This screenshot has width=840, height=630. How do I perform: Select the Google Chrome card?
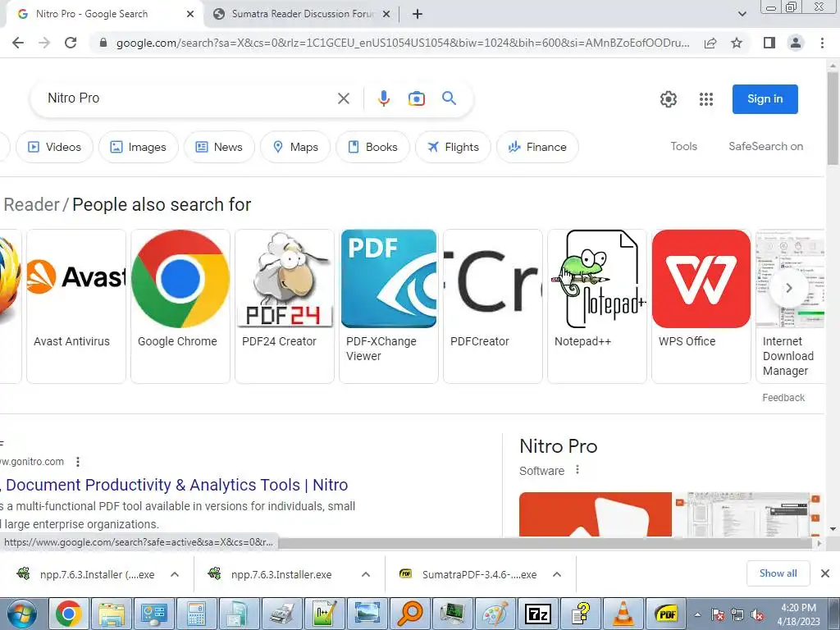click(180, 307)
